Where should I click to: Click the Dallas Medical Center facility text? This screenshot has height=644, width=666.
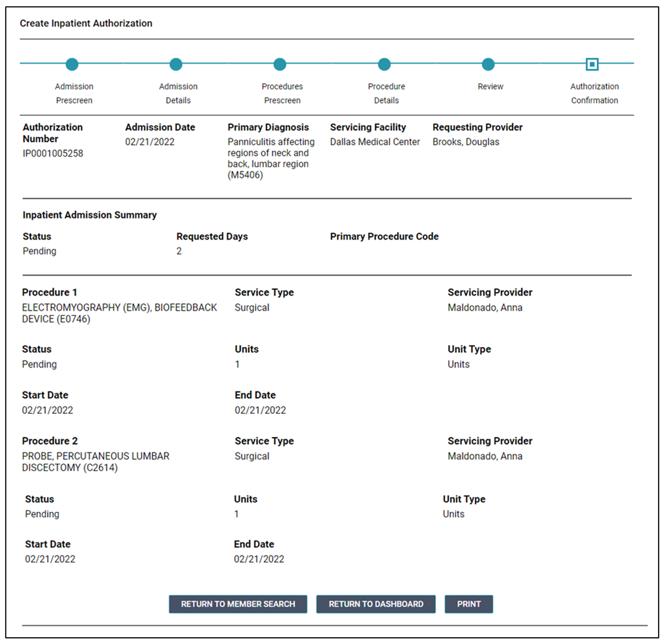(375, 142)
